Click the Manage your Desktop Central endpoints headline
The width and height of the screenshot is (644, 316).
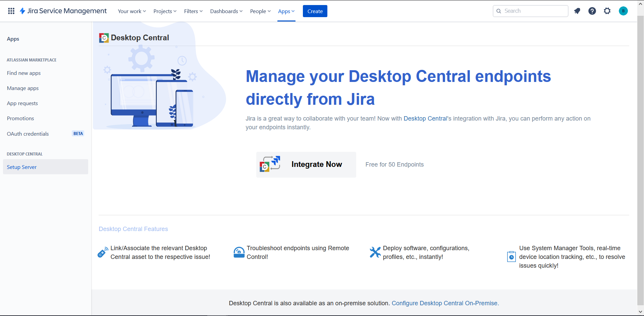click(398, 88)
